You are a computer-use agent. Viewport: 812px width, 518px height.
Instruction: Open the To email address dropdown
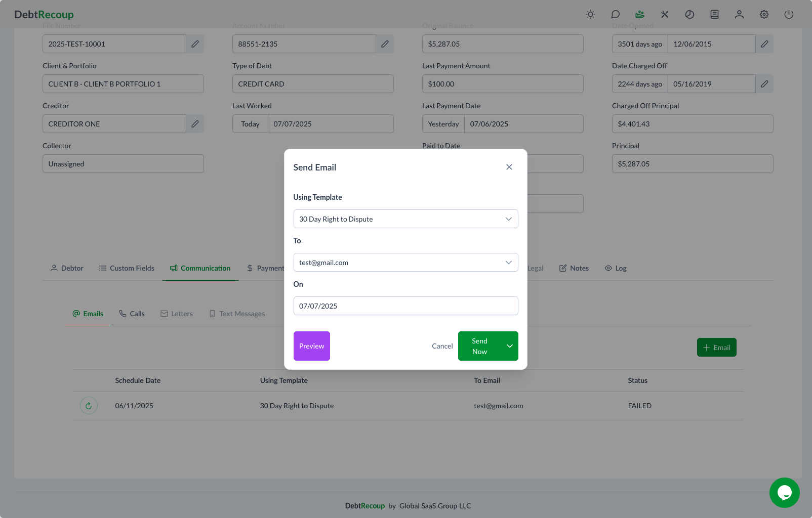[x=405, y=263]
